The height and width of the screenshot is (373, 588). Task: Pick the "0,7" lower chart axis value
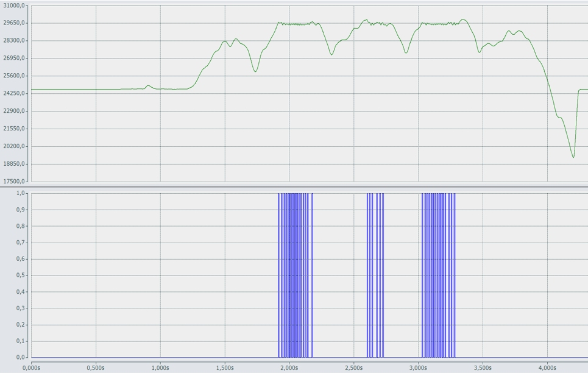[21, 243]
